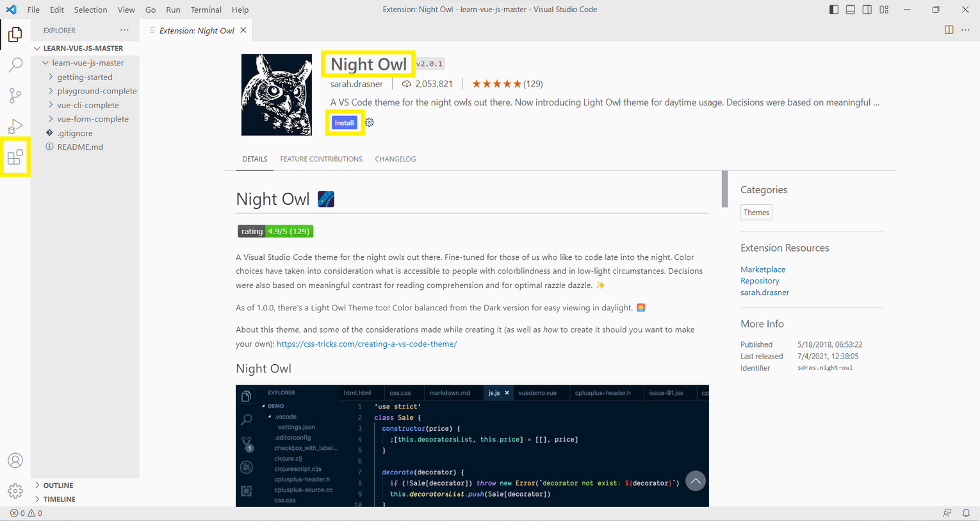
Task: Open the Marketplace resource link
Action: click(763, 269)
